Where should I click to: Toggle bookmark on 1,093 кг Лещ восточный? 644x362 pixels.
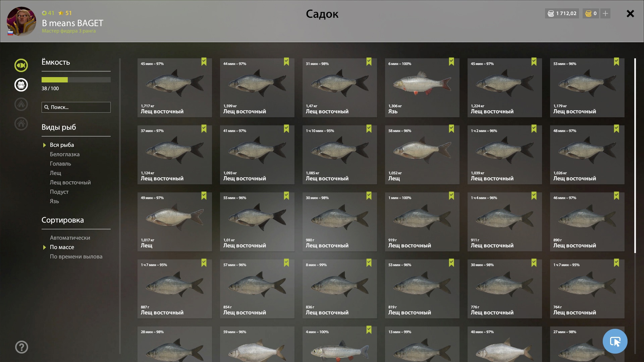click(286, 129)
